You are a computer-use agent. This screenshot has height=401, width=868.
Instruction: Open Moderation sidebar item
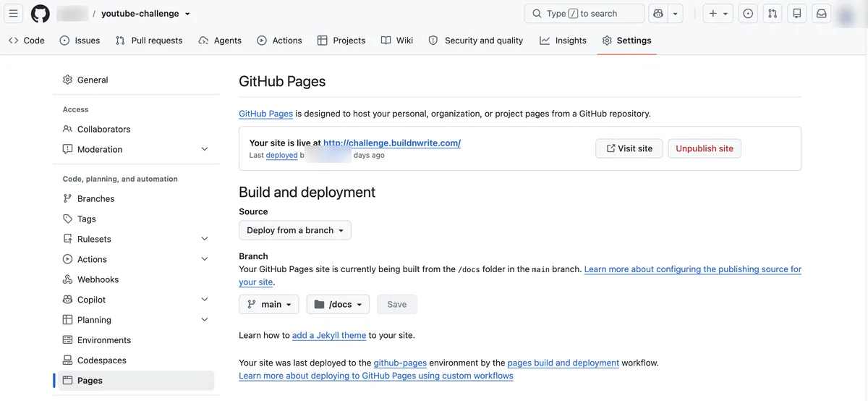click(x=100, y=149)
